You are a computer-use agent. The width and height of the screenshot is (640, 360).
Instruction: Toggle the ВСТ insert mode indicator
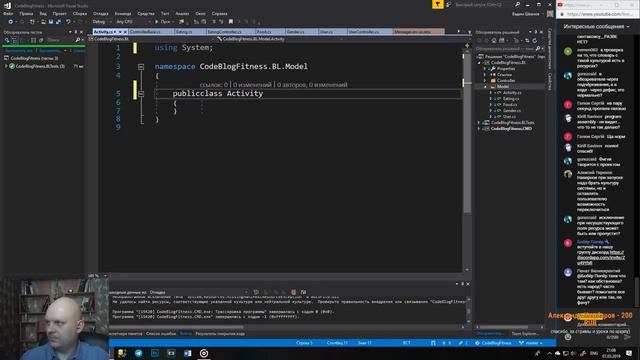406,343
